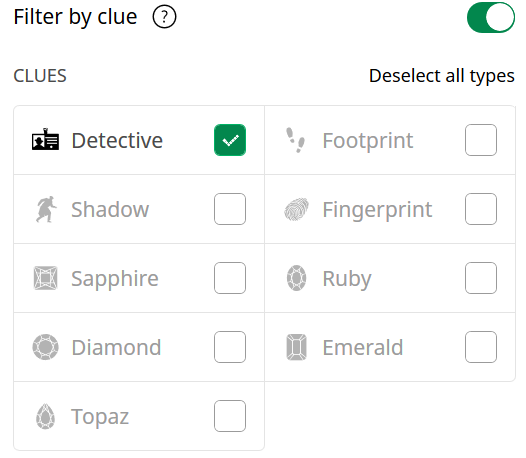Enable the Shadow checkbox
This screenshot has height=458, width=526.
pos(230,209)
